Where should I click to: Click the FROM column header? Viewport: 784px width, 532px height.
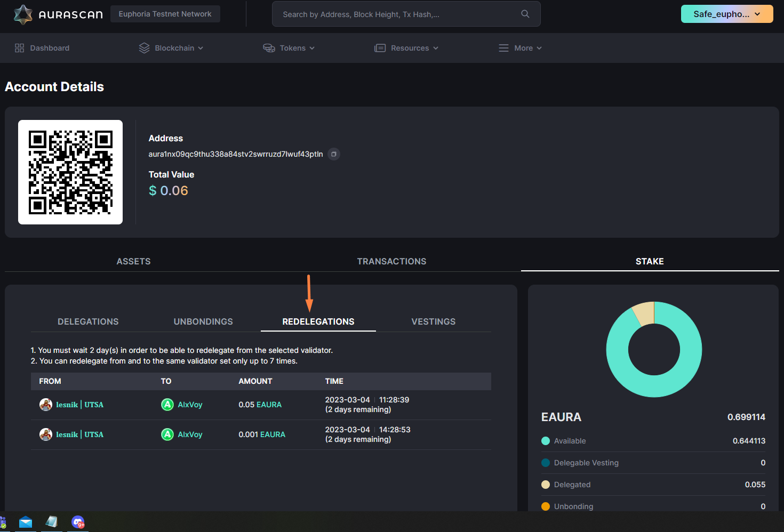point(50,381)
